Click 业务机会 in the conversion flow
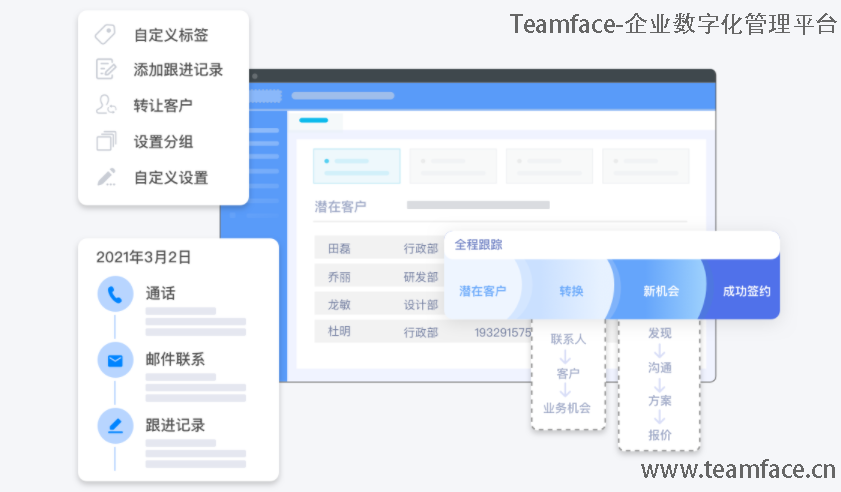841x492 pixels. click(x=567, y=408)
